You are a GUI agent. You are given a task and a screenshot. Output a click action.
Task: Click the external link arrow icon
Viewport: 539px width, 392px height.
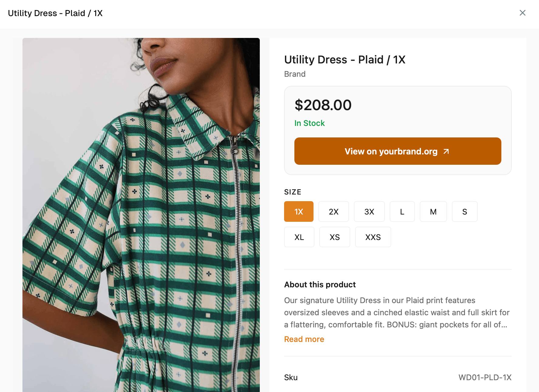pyautogui.click(x=446, y=151)
